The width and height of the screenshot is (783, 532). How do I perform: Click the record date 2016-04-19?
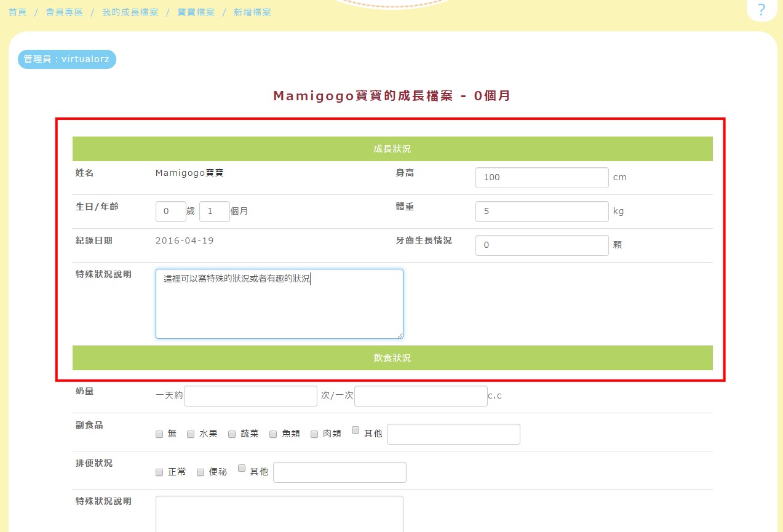point(185,240)
